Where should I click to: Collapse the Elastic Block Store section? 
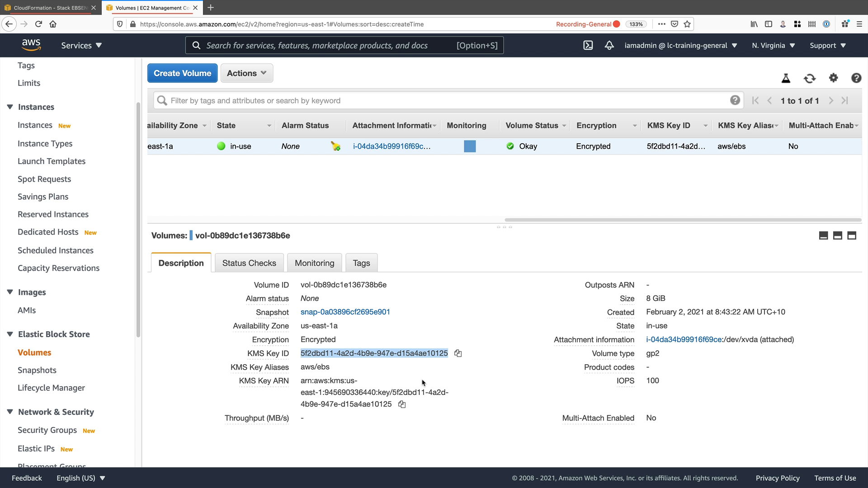click(10, 334)
